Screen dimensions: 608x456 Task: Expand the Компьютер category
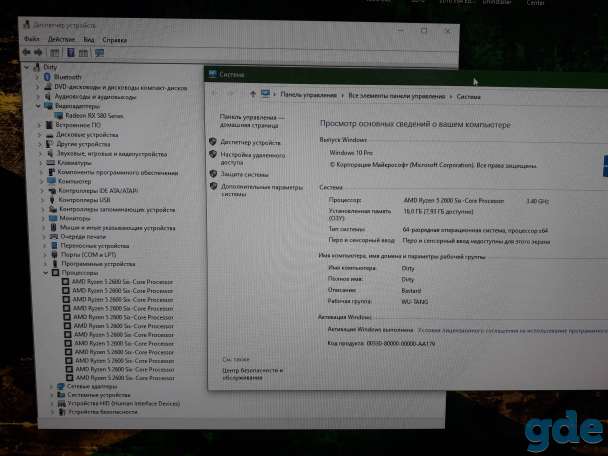[41, 181]
